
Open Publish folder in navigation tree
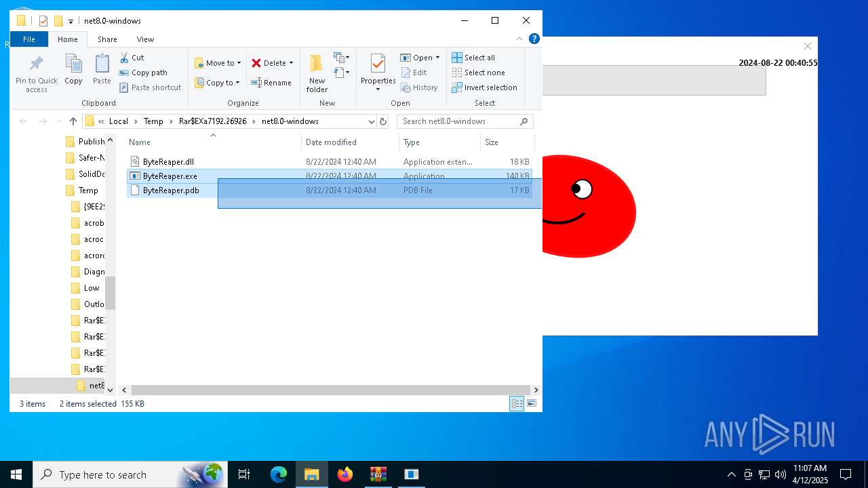(x=85, y=142)
